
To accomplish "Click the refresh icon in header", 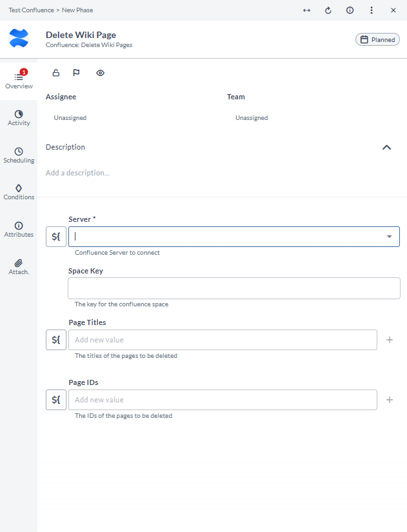I will (x=328, y=10).
